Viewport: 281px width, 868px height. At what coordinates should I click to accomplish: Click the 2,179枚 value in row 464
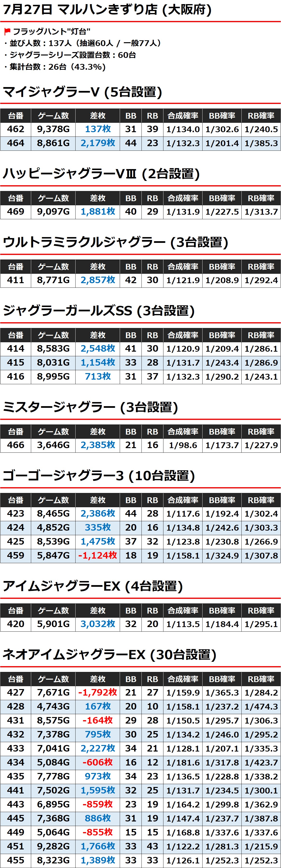[x=98, y=143]
